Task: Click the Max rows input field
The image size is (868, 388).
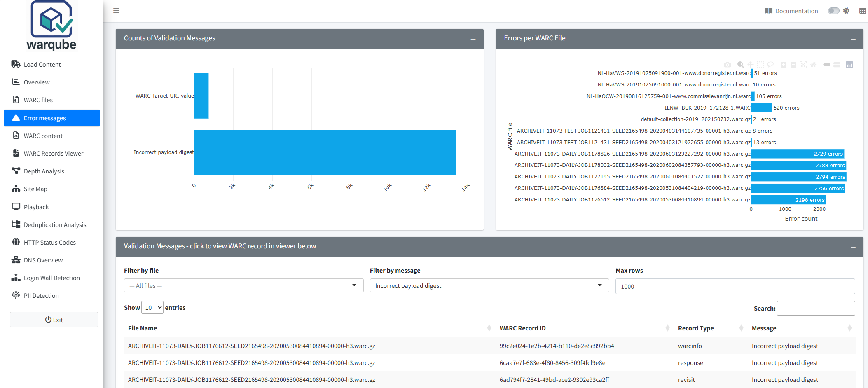Action: [735, 286]
